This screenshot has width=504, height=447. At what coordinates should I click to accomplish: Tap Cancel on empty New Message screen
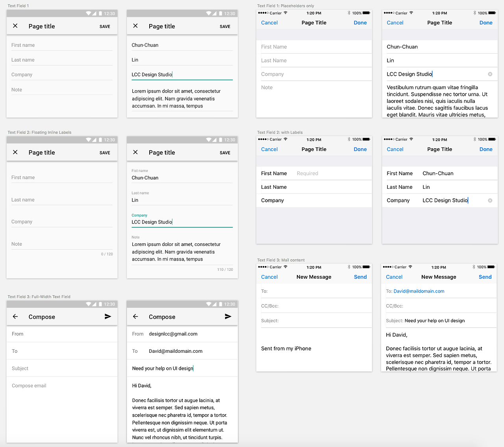coord(269,277)
